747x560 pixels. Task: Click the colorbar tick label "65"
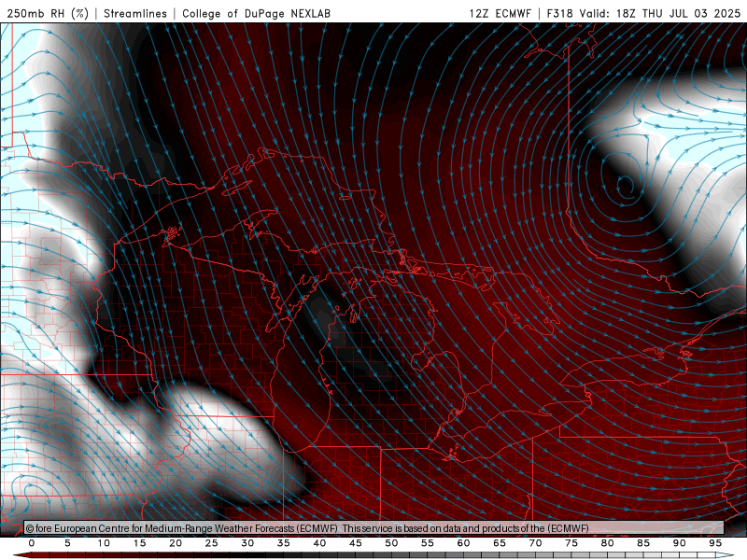[500, 543]
